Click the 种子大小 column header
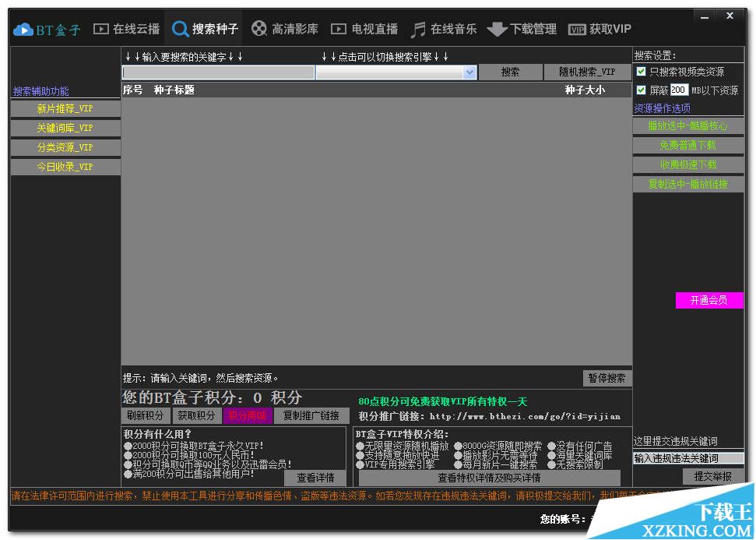This screenshot has width=756, height=540. coord(585,90)
